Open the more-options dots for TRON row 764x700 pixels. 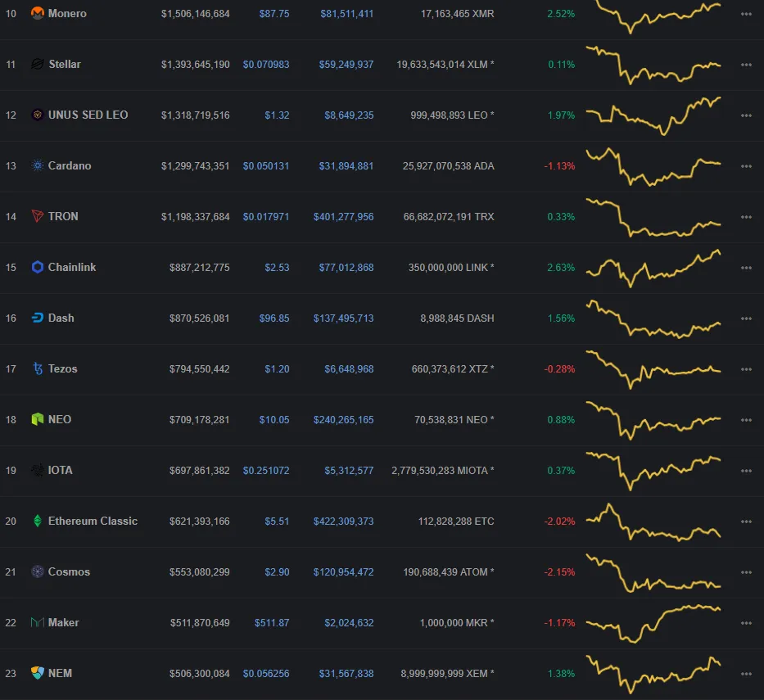pyautogui.click(x=746, y=217)
